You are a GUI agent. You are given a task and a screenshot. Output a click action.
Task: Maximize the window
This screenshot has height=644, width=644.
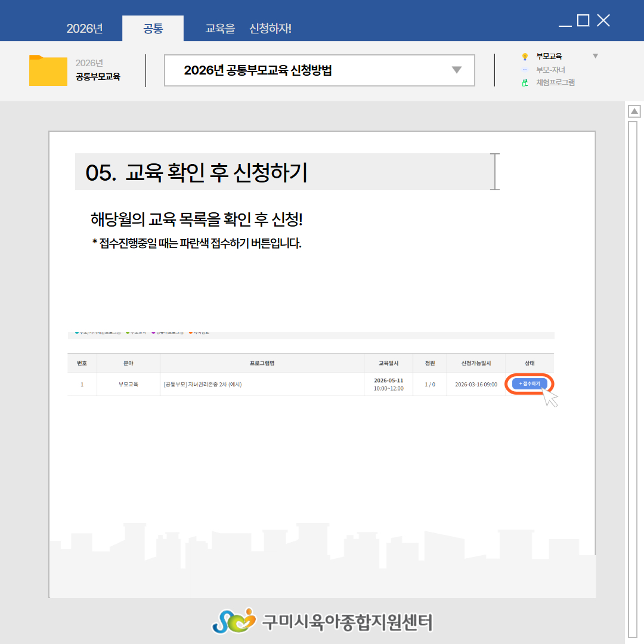(583, 21)
